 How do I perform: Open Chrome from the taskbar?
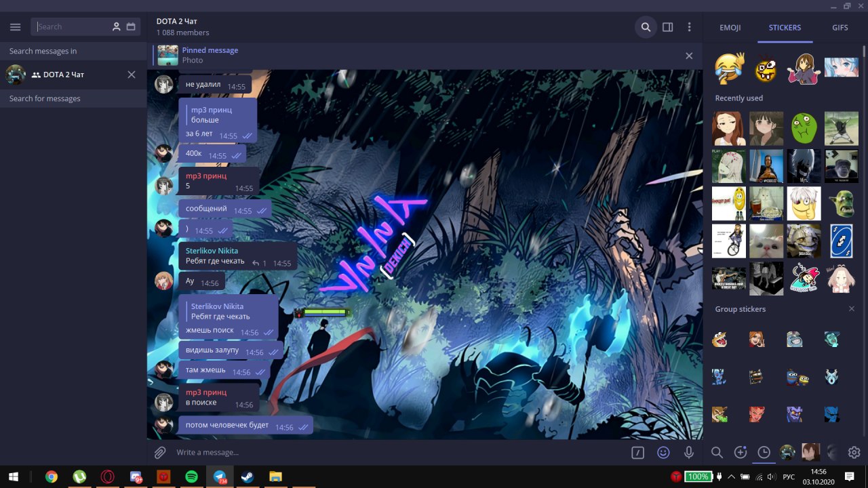(52, 477)
